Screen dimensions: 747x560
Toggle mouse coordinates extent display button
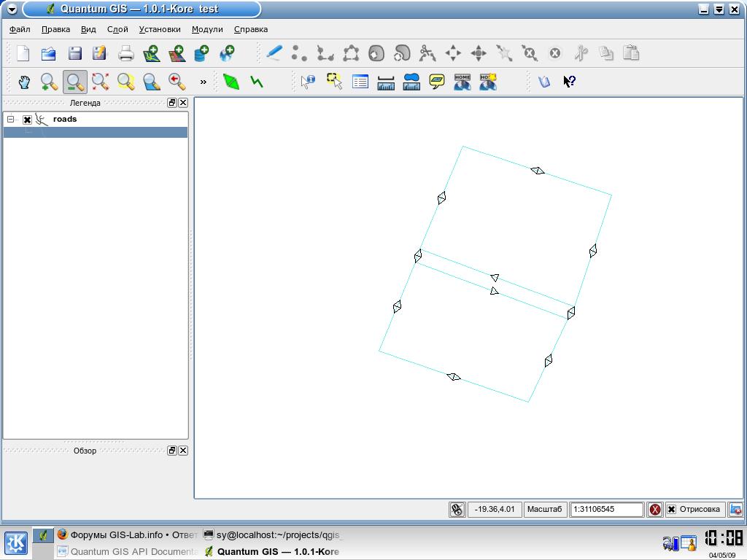point(457,510)
